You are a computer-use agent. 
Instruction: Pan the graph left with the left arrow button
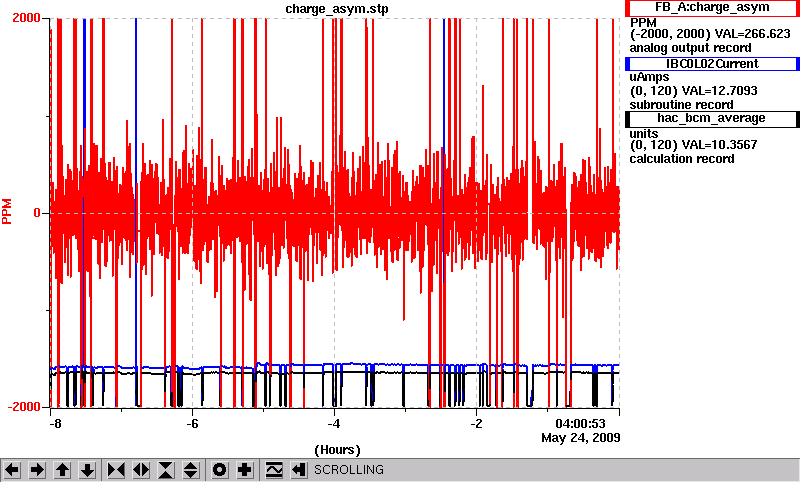click(x=12, y=470)
